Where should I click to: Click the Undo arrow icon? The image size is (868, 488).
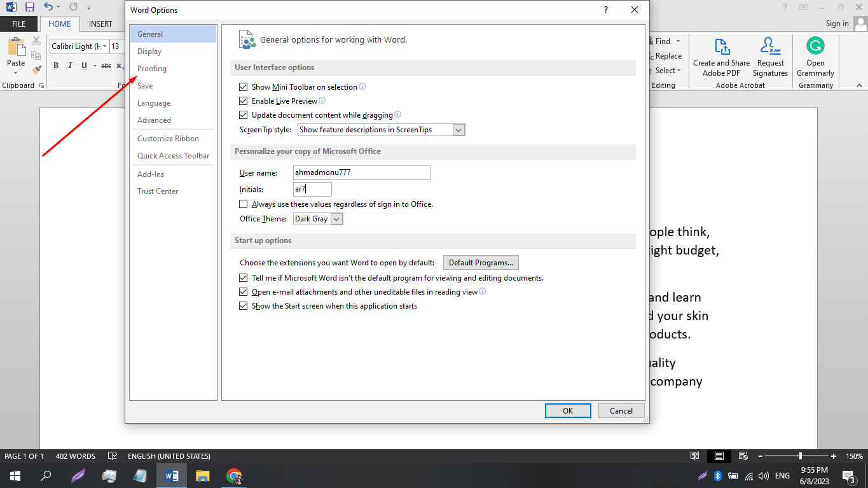tap(48, 7)
